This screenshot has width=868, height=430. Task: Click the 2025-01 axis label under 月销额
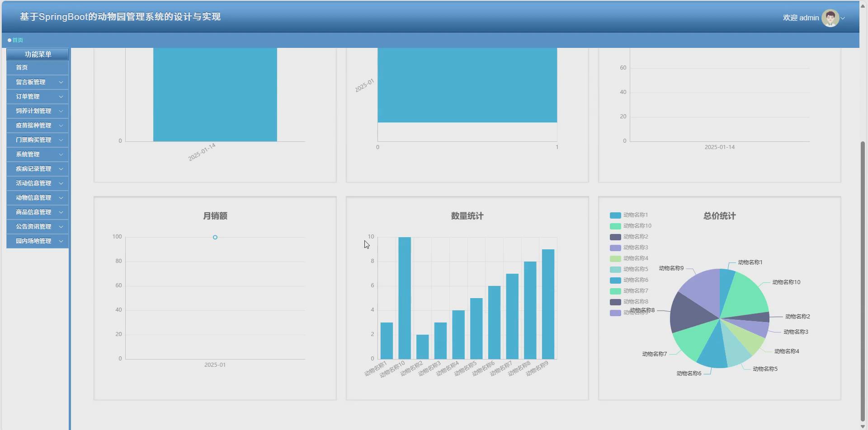click(215, 365)
